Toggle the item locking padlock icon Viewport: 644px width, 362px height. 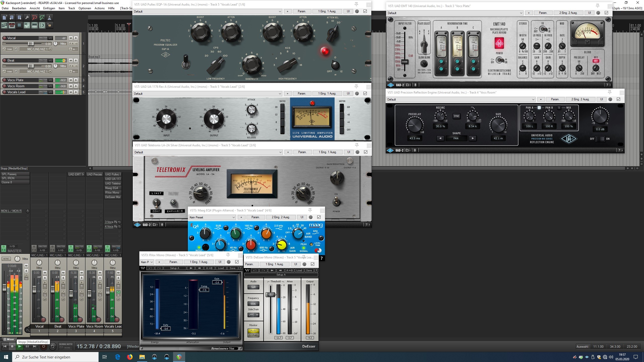pyautogui.click(x=50, y=25)
